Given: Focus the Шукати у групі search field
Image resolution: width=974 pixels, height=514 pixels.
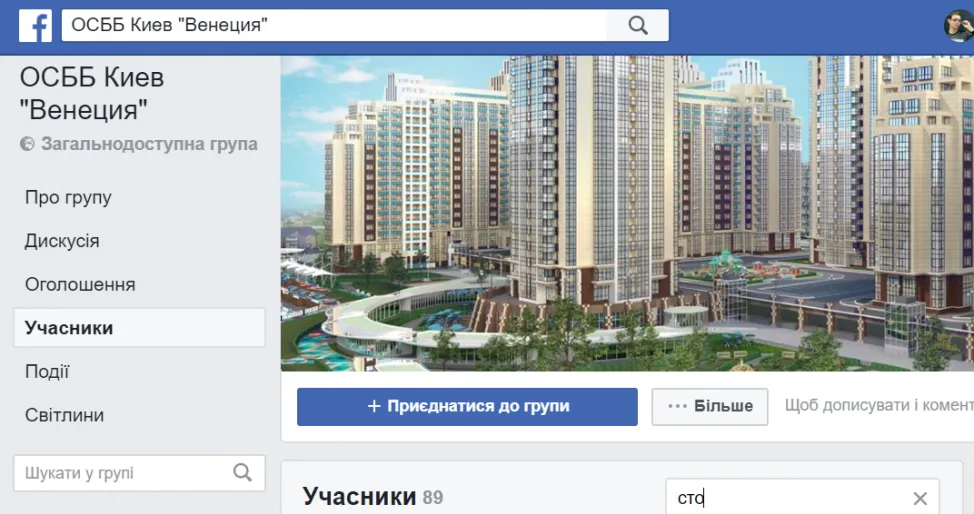Looking at the screenshot, I should (139, 473).
